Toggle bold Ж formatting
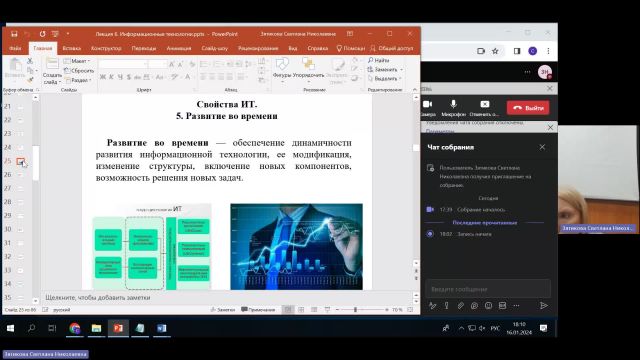The width and height of the screenshot is (640, 360). click(102, 77)
